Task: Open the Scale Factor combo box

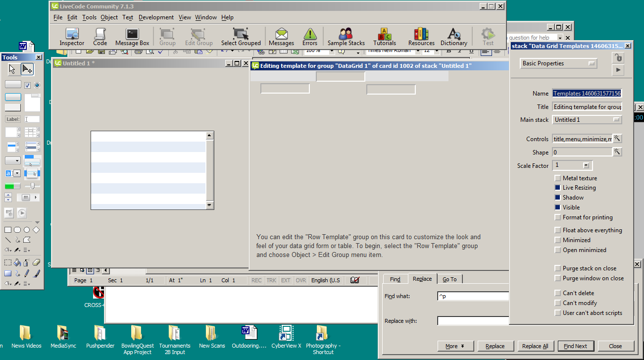Action: [586, 165]
